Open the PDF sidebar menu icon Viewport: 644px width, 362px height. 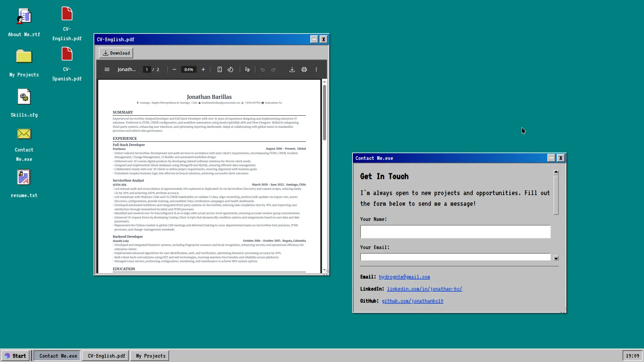tap(107, 69)
